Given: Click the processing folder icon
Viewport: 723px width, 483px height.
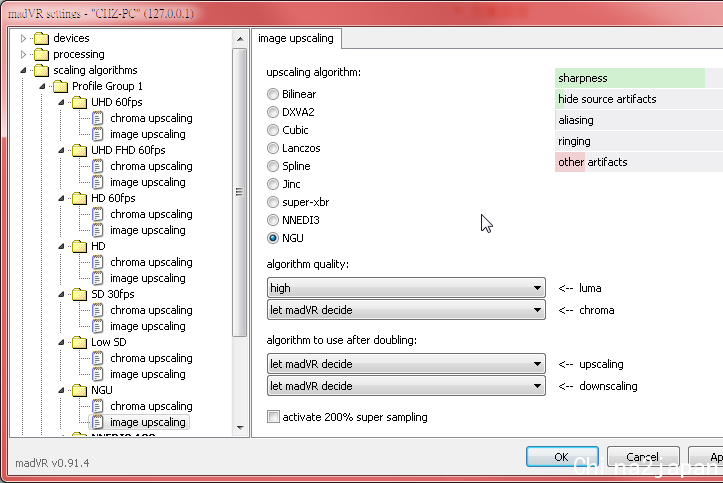Looking at the screenshot, I should (x=41, y=54).
